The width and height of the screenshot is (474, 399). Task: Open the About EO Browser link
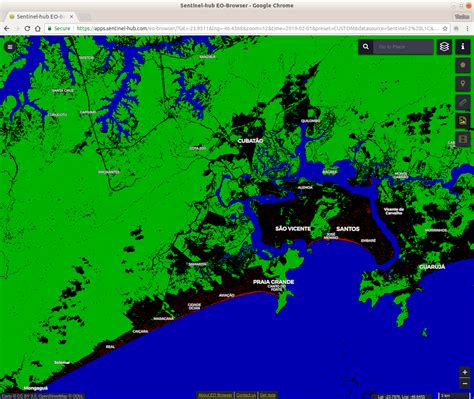[215, 395]
